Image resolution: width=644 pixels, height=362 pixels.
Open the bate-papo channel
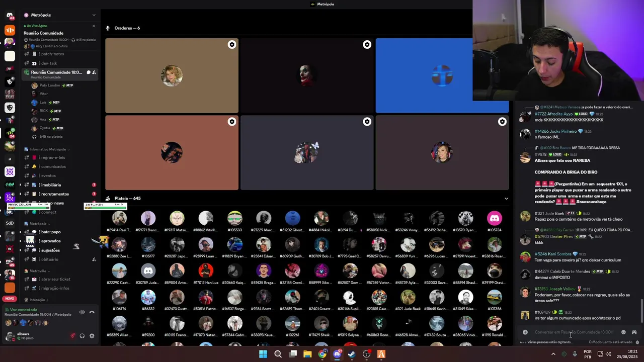(x=50, y=232)
